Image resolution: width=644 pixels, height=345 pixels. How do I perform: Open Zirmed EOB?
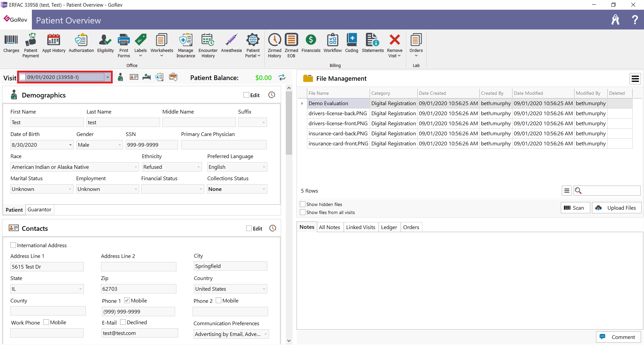point(291,46)
